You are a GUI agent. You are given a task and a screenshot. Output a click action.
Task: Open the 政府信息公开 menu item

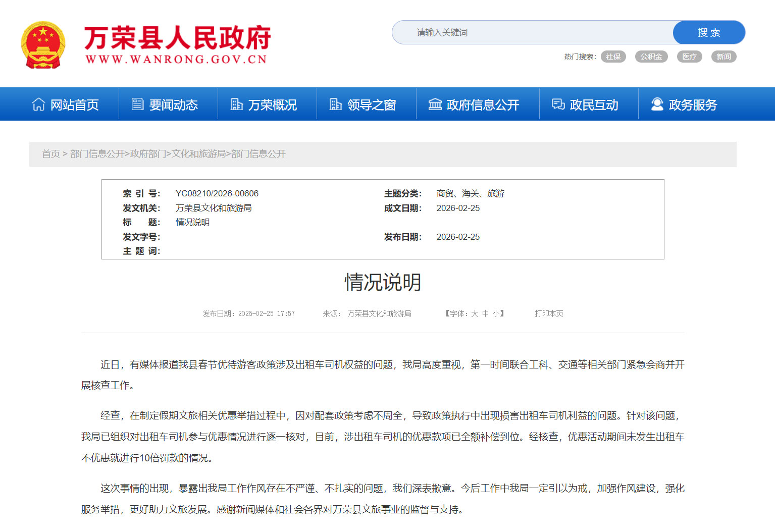tap(482, 104)
